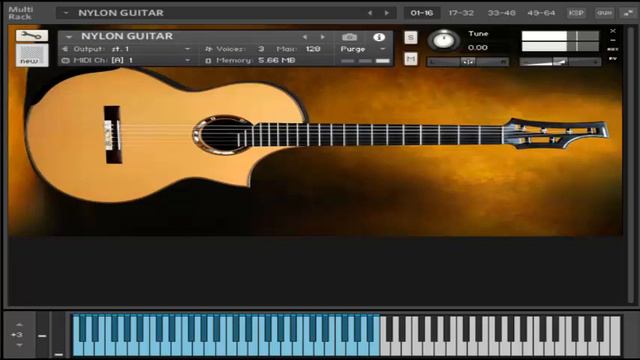Mute the Nylon Guitar instrument
Viewport: 640px width, 360px height.
click(411, 59)
